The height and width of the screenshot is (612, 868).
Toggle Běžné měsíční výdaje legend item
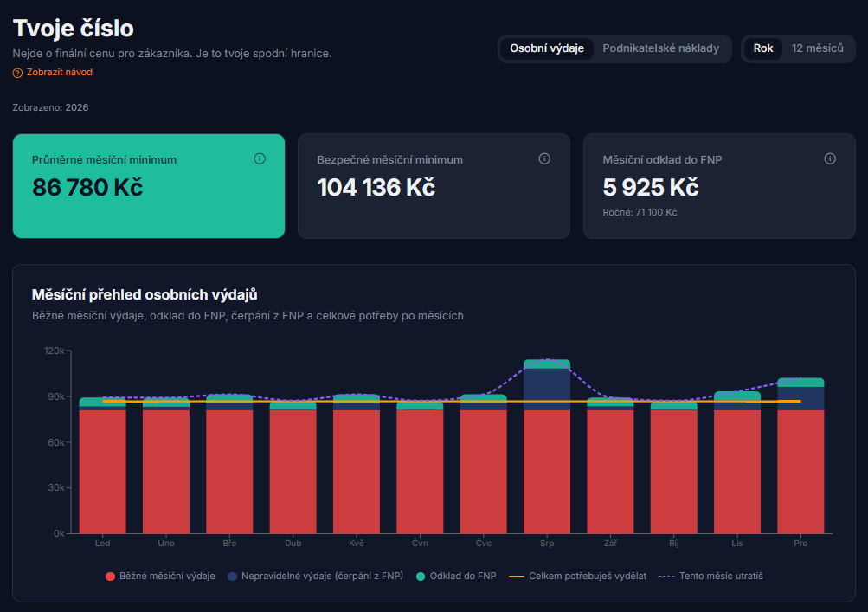pos(160,576)
